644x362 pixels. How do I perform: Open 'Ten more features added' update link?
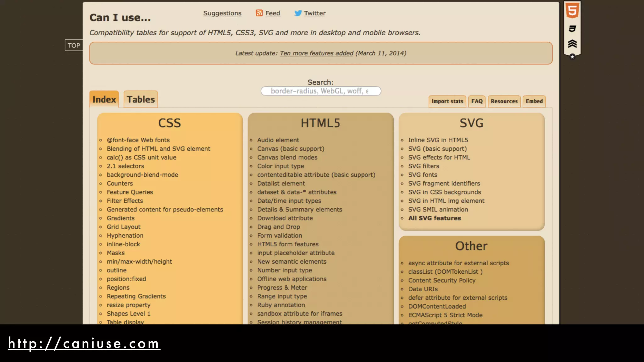[x=317, y=53]
